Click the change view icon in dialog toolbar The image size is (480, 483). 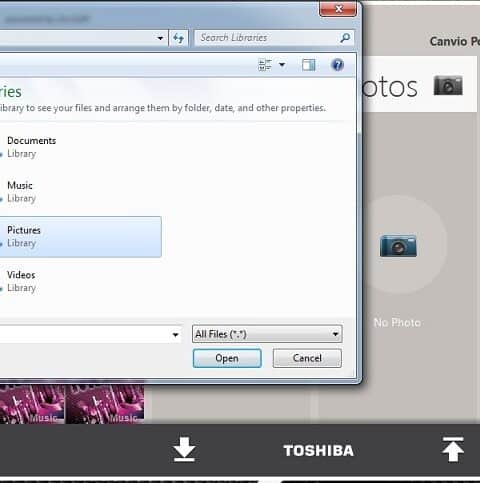[265, 65]
